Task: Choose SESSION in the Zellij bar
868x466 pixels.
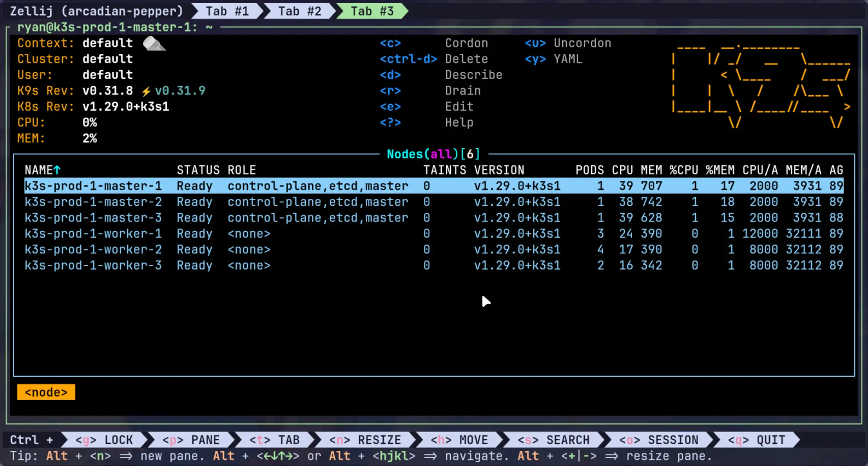Action: [658, 440]
